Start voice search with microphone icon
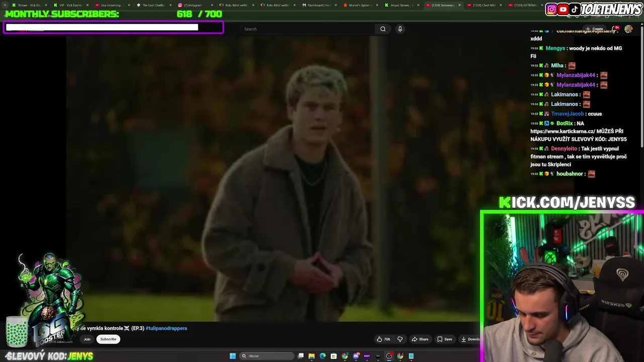 coord(400,29)
